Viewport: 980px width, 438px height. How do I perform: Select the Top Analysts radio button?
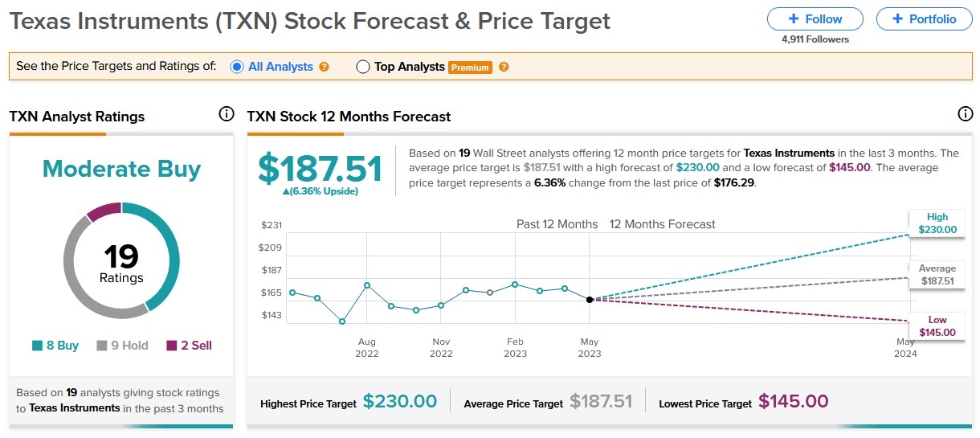(362, 67)
